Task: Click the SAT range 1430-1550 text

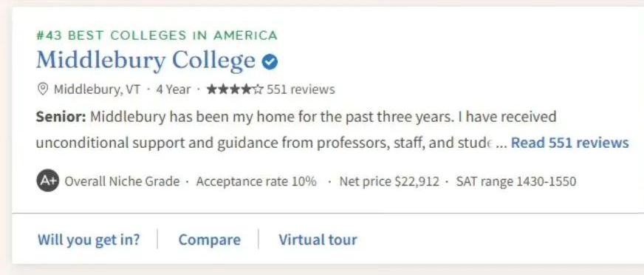Action: coord(515,181)
